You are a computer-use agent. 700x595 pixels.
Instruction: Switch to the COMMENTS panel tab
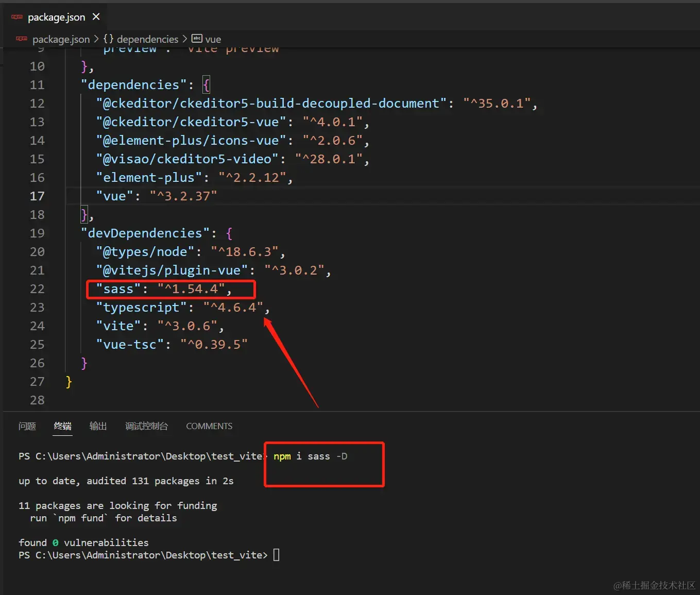(x=209, y=426)
